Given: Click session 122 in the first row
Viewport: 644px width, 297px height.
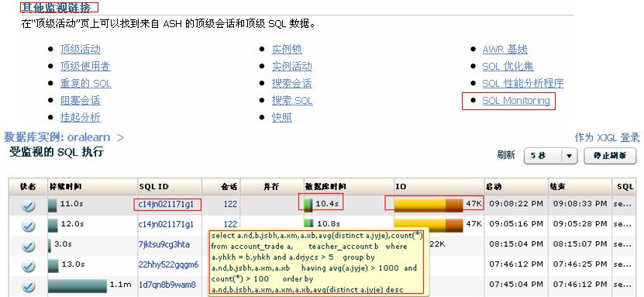Looking at the screenshot, I should coord(230,204).
